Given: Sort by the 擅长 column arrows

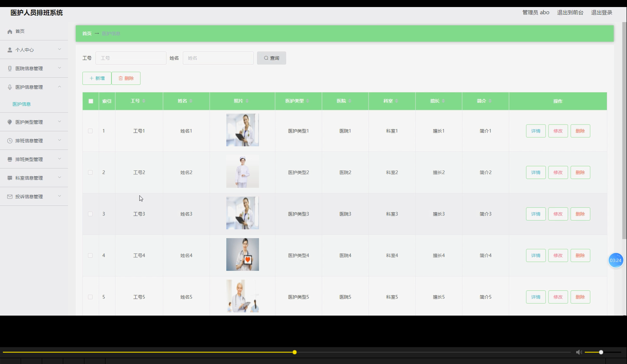Looking at the screenshot, I should pyautogui.click(x=443, y=101).
